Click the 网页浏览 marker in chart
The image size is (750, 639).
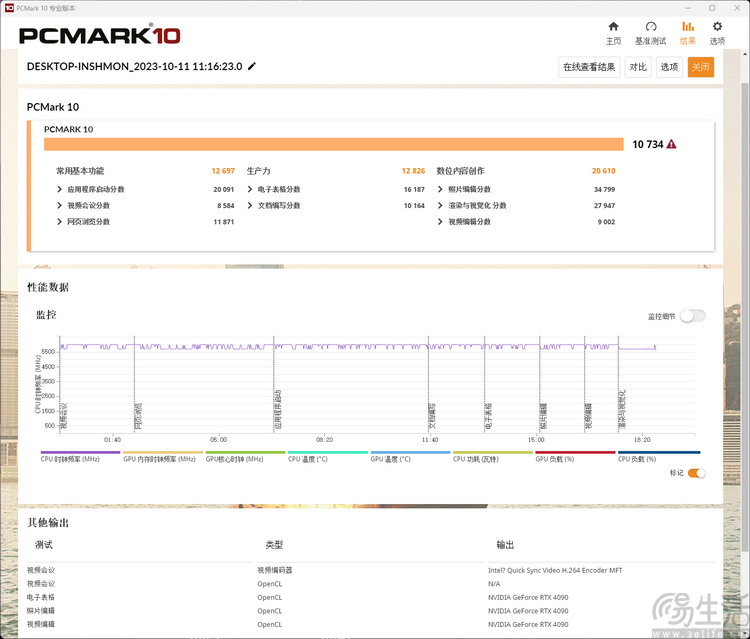tap(139, 416)
